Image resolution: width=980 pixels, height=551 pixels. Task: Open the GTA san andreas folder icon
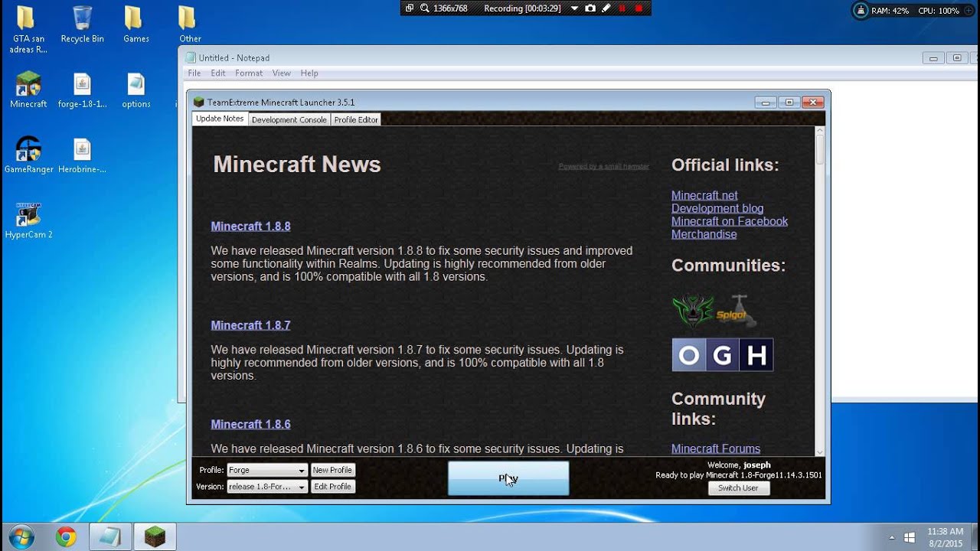[28, 30]
